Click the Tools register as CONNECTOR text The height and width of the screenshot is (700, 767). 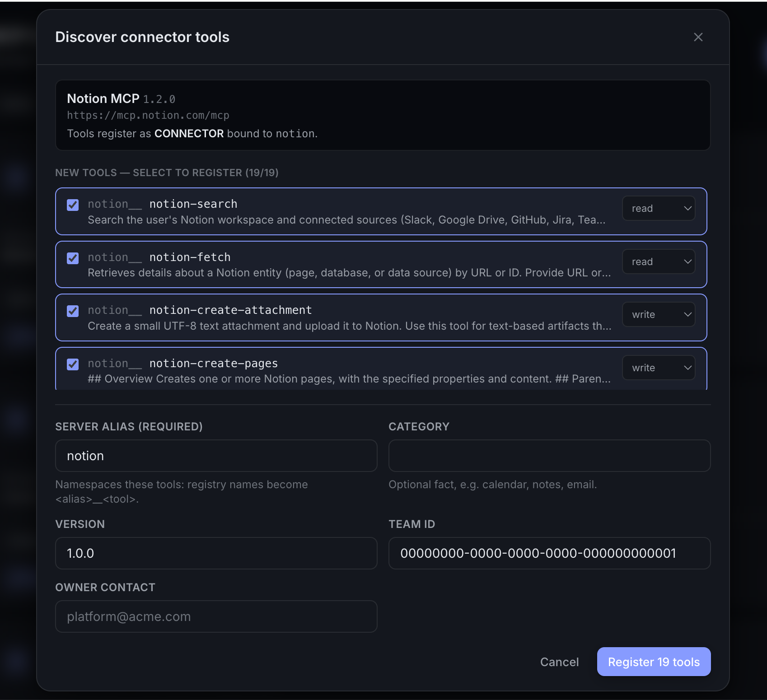(x=192, y=134)
